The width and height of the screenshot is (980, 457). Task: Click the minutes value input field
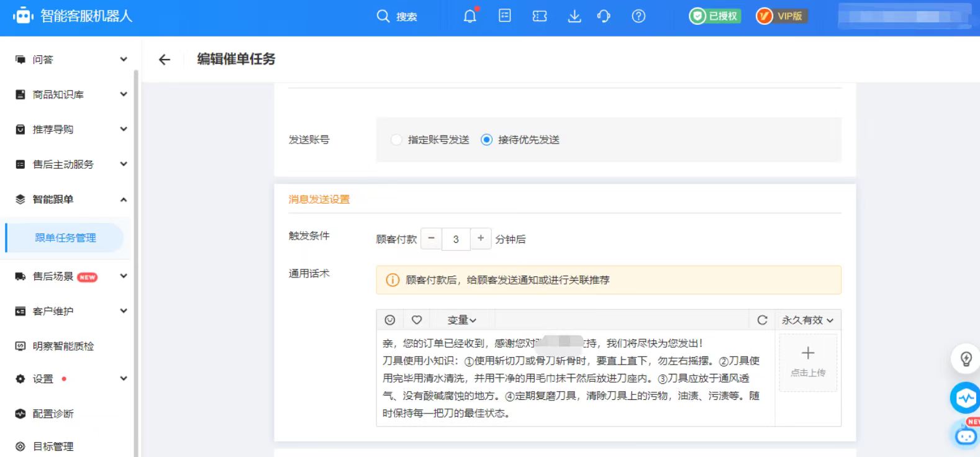point(456,239)
